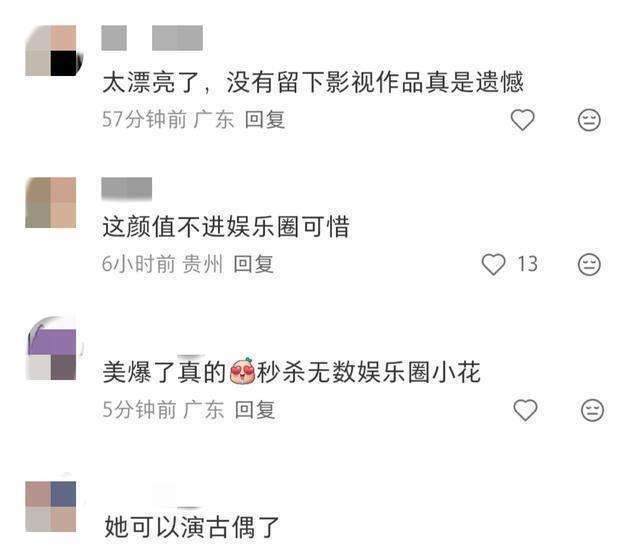Viewport: 640px width, 548px height.
Task: Open purple avatar beside '美爆了真的' comment
Action: point(52,348)
